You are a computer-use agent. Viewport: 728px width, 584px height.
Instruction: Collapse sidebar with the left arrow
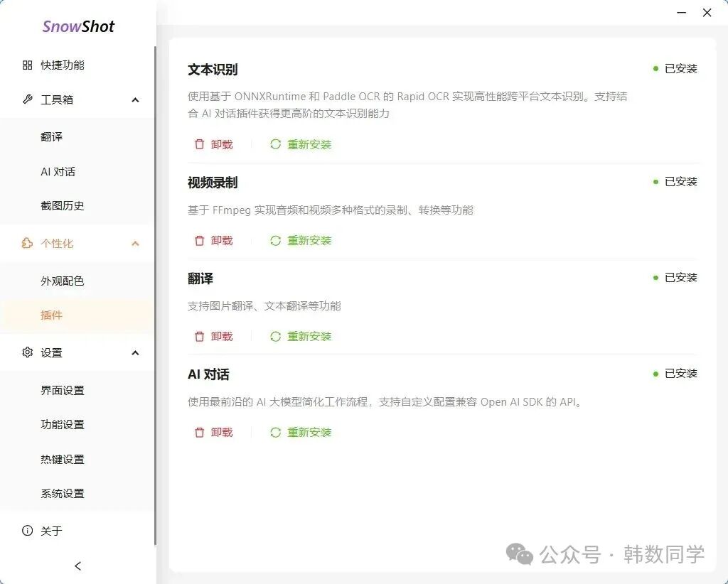77,566
